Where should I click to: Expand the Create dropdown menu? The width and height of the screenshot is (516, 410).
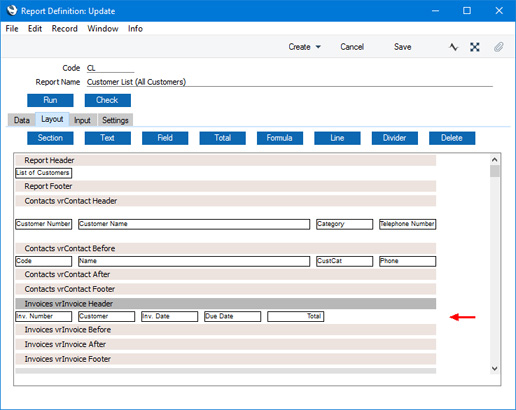coord(305,47)
